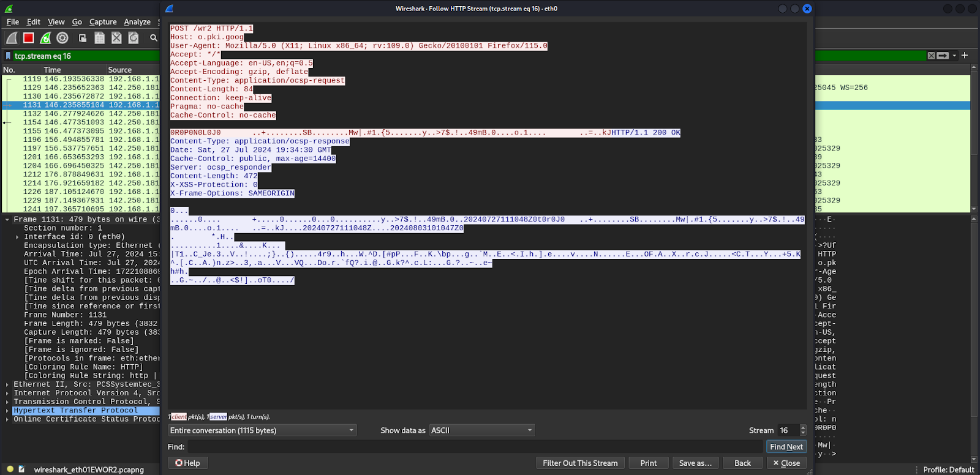Decrease the Stream number with down arrow

[803, 433]
